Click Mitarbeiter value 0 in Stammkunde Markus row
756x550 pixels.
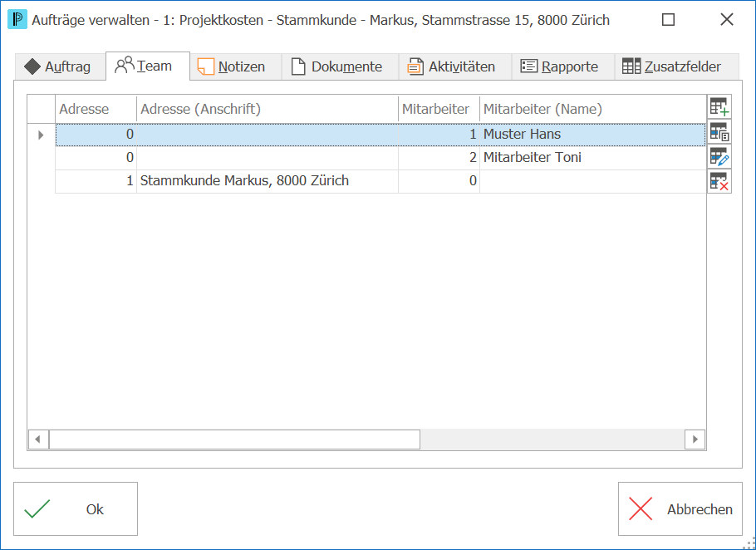pos(439,181)
